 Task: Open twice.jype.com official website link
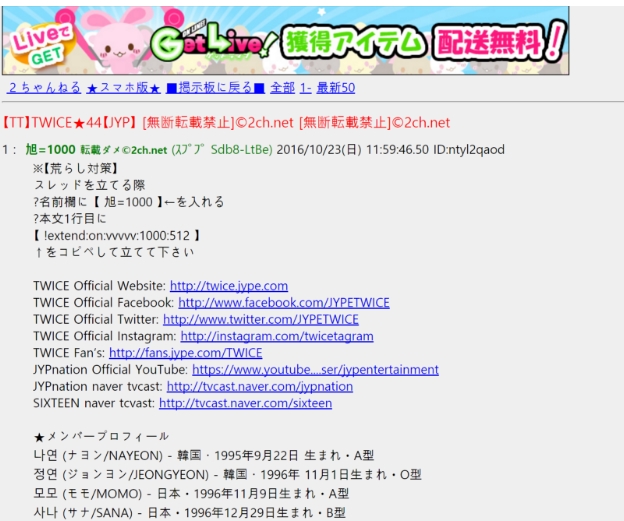[x=229, y=286]
